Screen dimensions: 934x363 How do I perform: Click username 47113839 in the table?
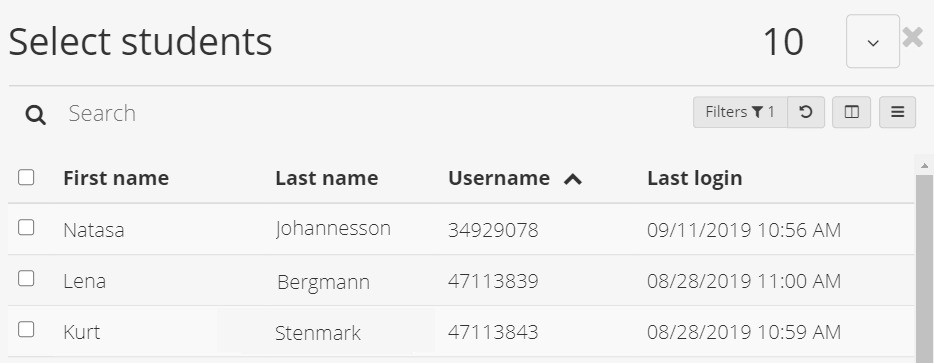[x=493, y=281]
